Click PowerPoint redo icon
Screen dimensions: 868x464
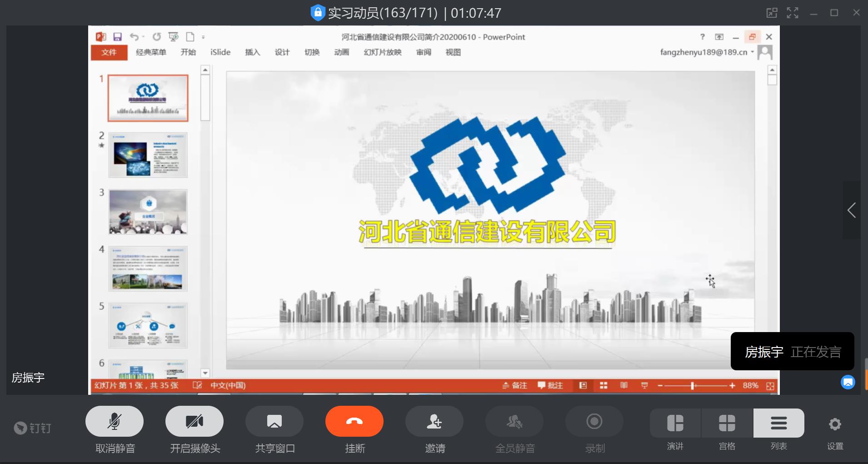157,37
